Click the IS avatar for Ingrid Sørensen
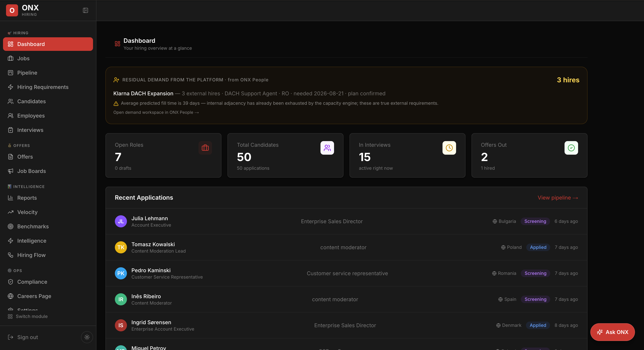644x350 pixels. (x=121, y=326)
